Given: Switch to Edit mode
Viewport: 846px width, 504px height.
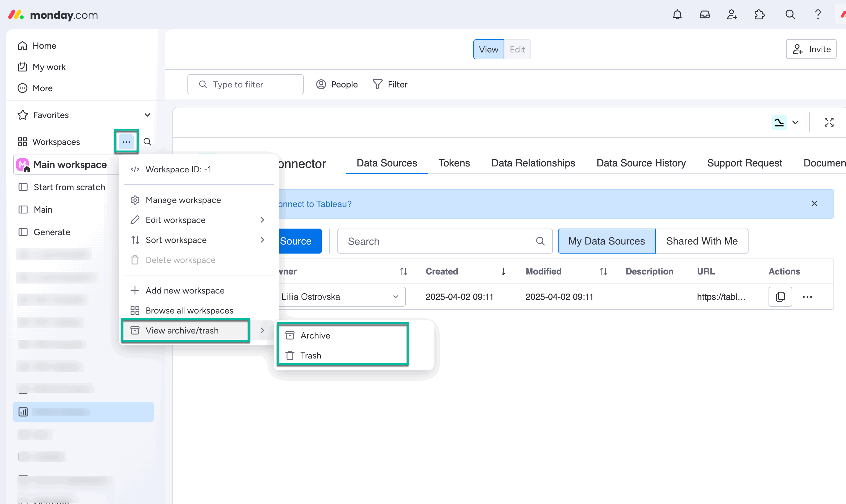Looking at the screenshot, I should (517, 49).
